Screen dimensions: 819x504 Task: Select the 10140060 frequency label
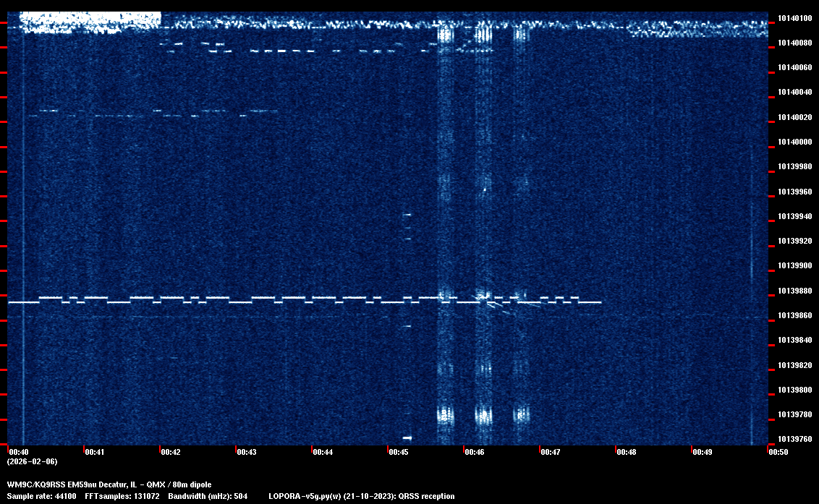point(794,67)
